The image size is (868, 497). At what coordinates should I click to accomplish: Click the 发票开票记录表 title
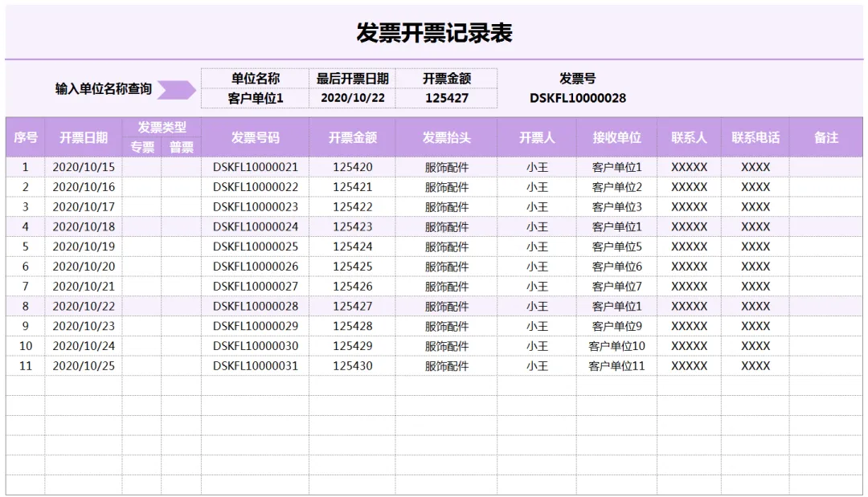[434, 33]
